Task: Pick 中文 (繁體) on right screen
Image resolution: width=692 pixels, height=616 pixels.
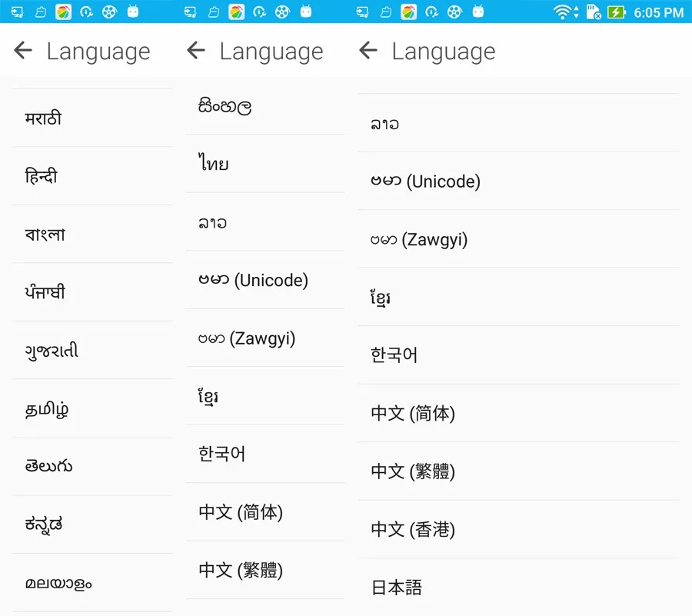Action: coord(518,471)
